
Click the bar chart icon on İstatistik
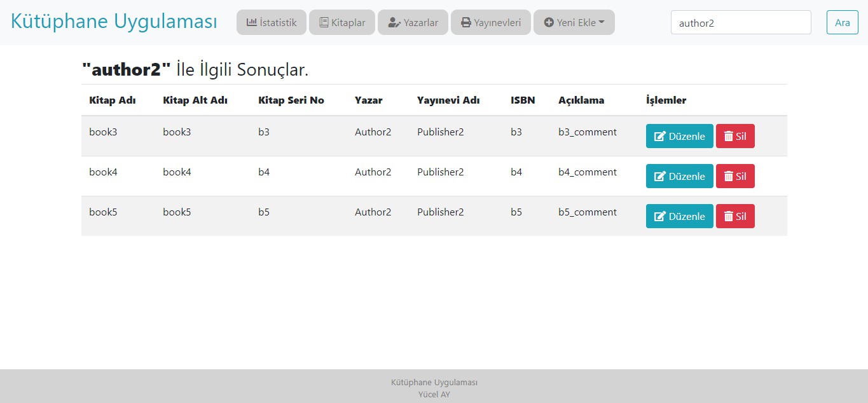pyautogui.click(x=252, y=22)
